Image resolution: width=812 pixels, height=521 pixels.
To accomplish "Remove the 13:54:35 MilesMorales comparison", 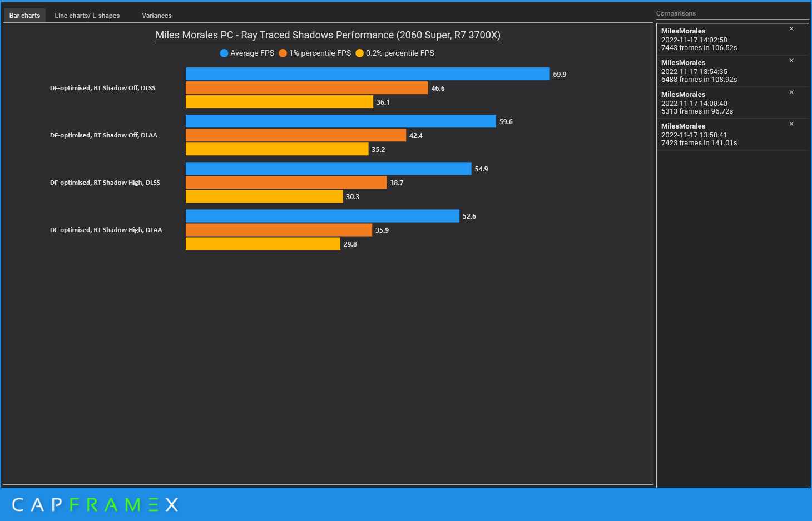I will pyautogui.click(x=791, y=61).
